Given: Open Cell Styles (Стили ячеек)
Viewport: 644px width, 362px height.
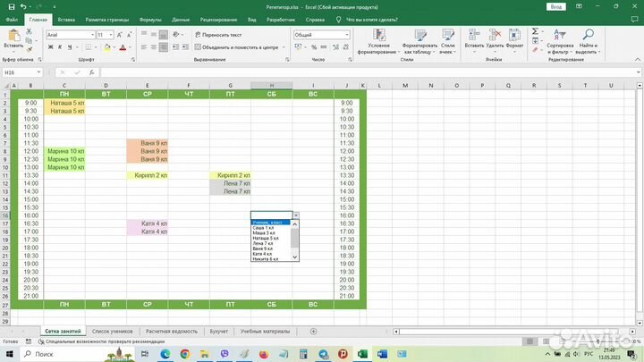Looking at the screenshot, I should pyautogui.click(x=448, y=41).
